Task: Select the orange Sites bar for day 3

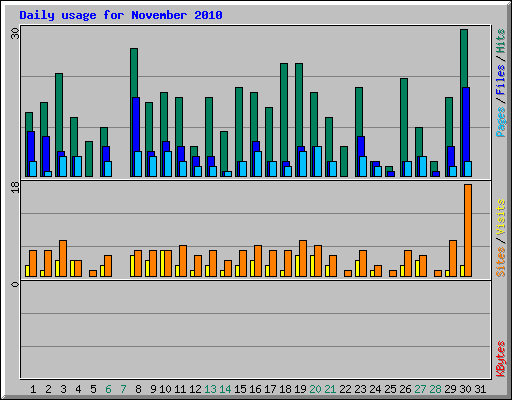Action: tap(63, 258)
